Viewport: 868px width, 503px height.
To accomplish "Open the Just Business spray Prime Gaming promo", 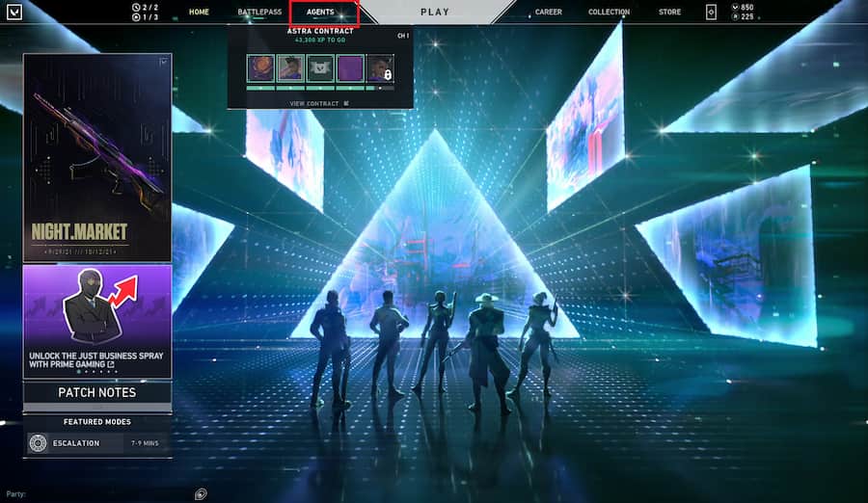I will pos(97,322).
